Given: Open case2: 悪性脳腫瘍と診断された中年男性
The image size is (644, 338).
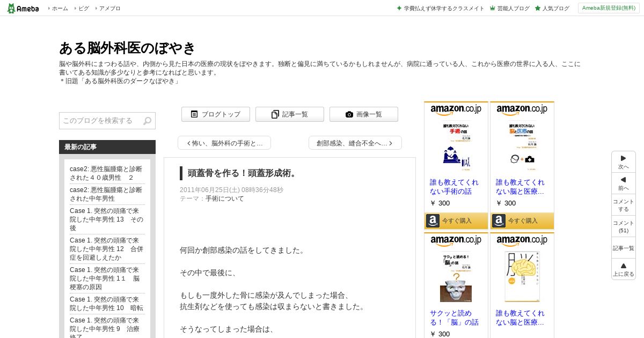Looking at the screenshot, I should [x=106, y=194].
